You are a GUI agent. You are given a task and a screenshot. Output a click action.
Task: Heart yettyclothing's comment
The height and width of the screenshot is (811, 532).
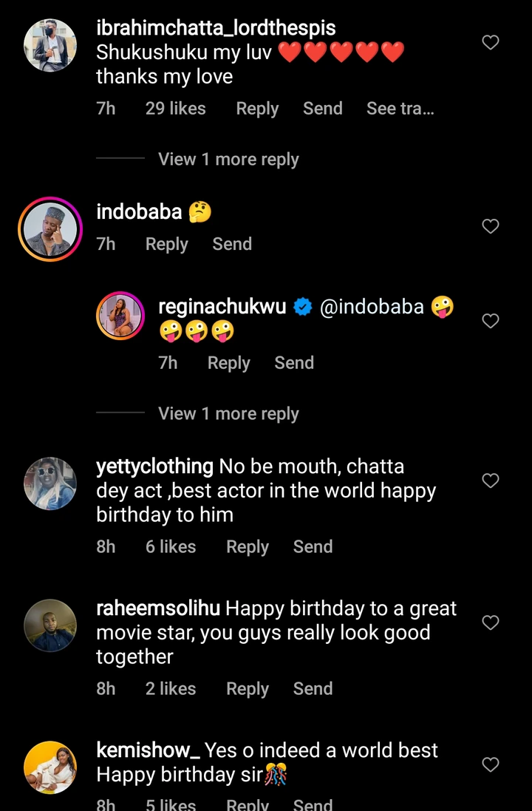pos(491,481)
